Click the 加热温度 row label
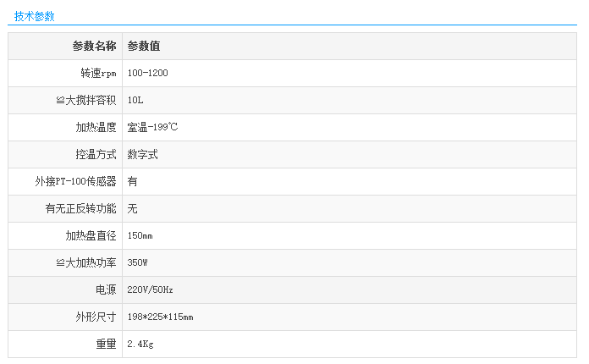589x364 pixels. point(96,128)
